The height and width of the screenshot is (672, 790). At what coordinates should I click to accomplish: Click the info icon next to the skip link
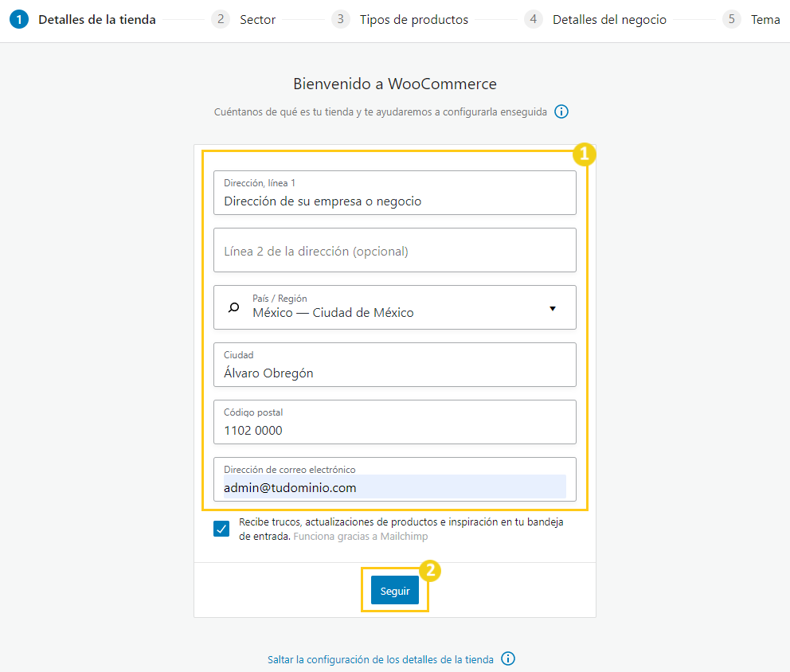click(x=508, y=658)
